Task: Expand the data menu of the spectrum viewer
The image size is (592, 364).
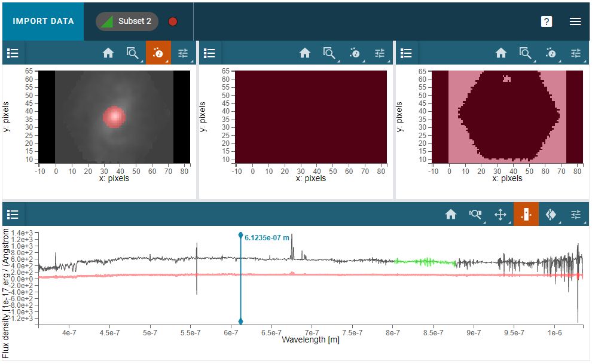Action: pos(13,214)
